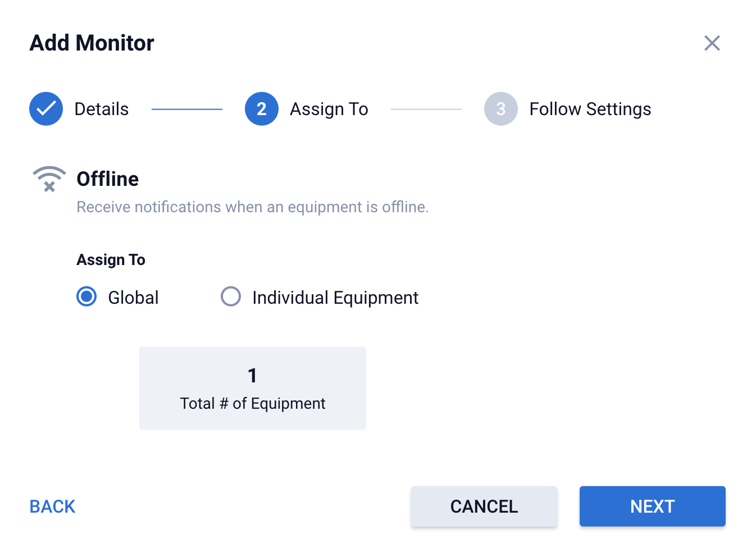
Task: Click the Individual Equipment label text
Action: pyautogui.click(x=335, y=298)
